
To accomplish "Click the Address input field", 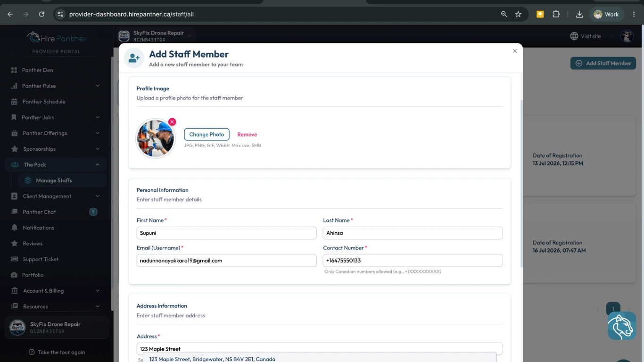I will (x=320, y=349).
